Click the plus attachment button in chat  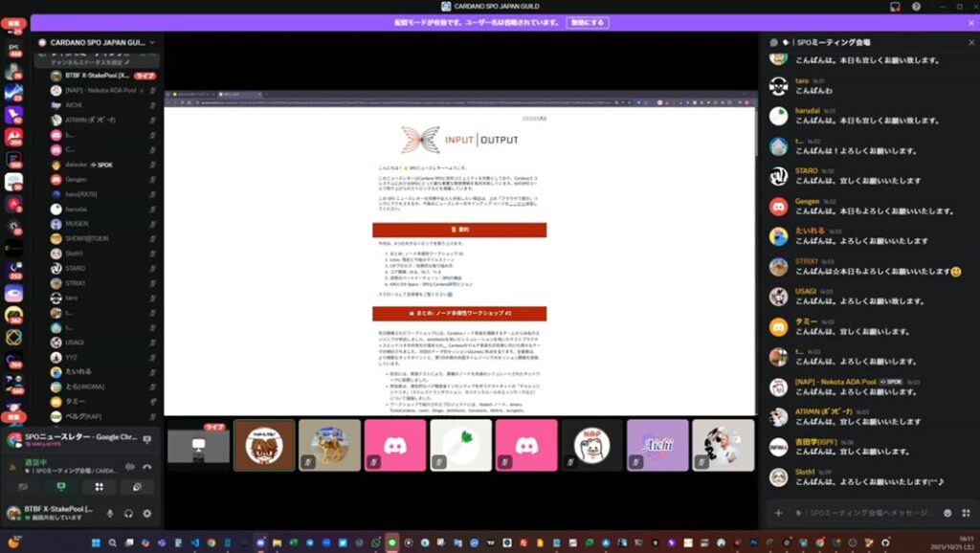778,513
